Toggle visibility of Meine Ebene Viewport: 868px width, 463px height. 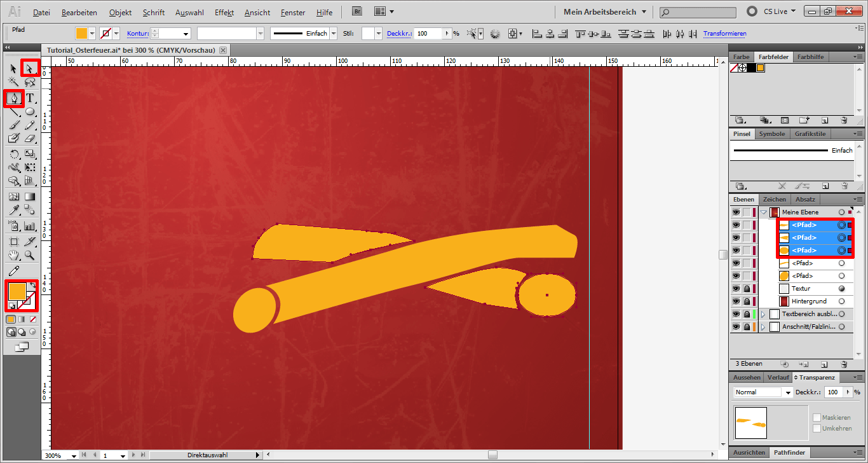pyautogui.click(x=736, y=212)
